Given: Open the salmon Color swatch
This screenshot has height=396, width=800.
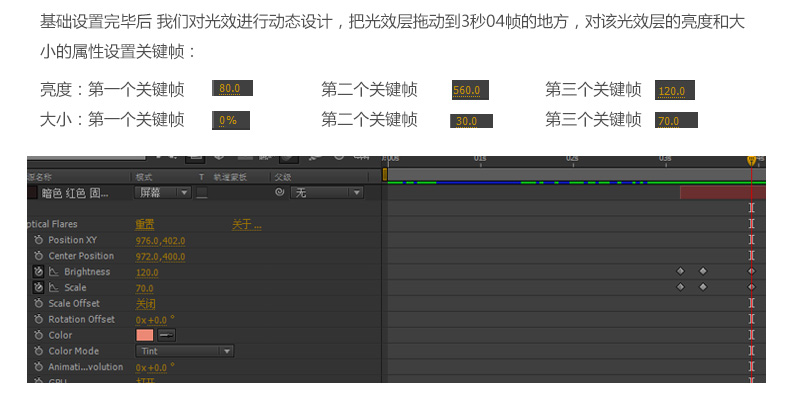Looking at the screenshot, I should click(x=145, y=335).
